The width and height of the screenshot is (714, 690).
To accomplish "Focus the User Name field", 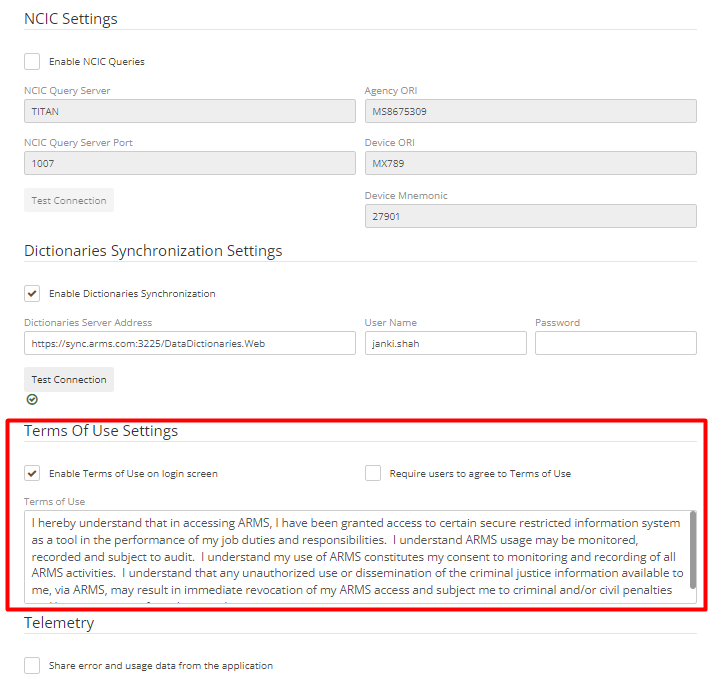I will [x=446, y=343].
